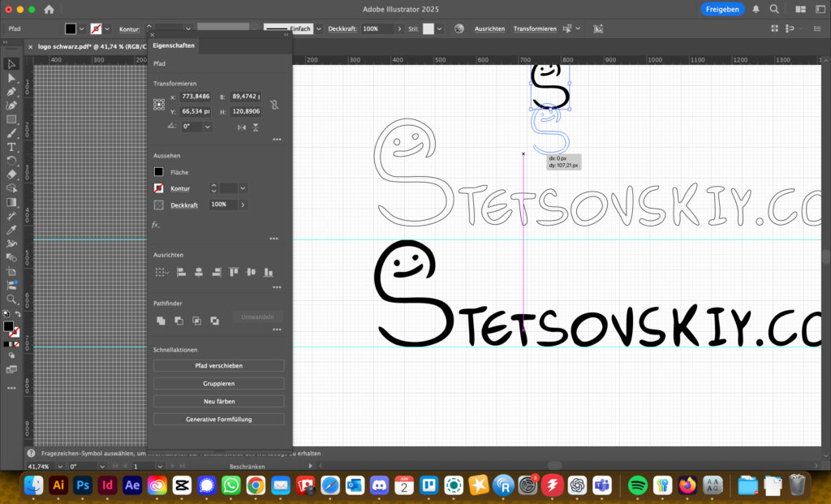
Task: Click the Flip Vertical icon in Transformieren
Action: [256, 127]
